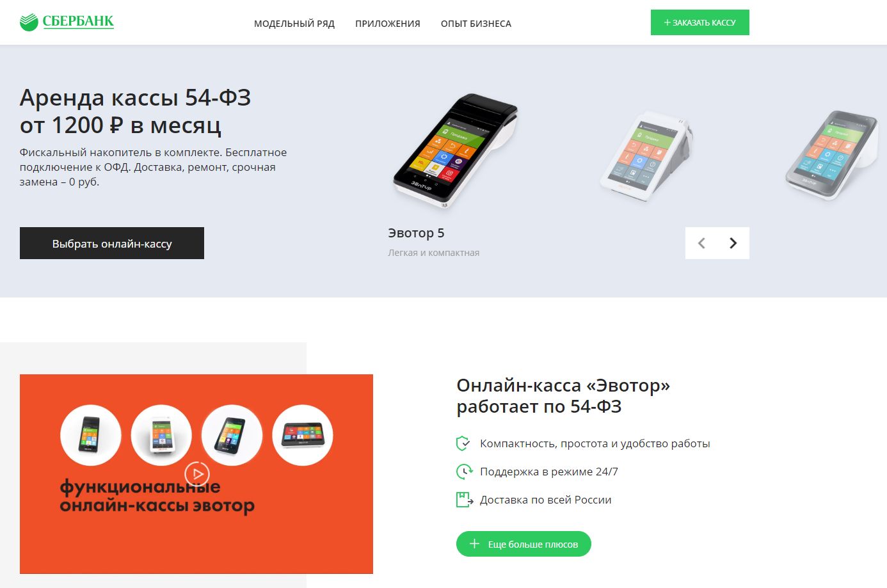
Task: Click the Заказать кассу green button
Action: (699, 22)
